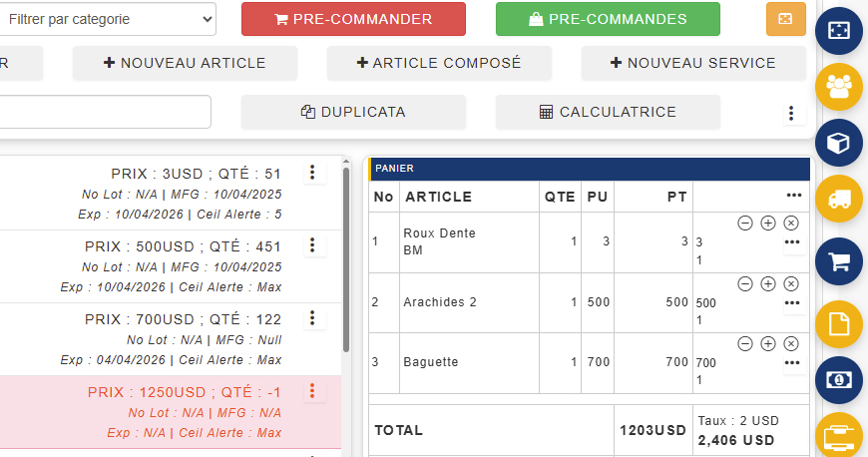
Task: Click the NOUVEAU ARTICLE button
Action: (x=185, y=63)
